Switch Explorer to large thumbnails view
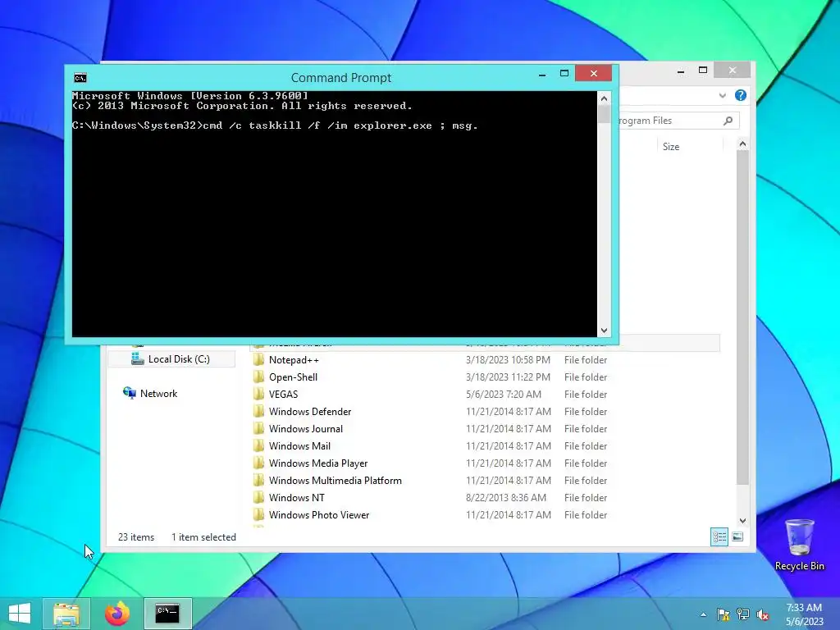Viewport: 840px width, 630px height. [x=737, y=536]
